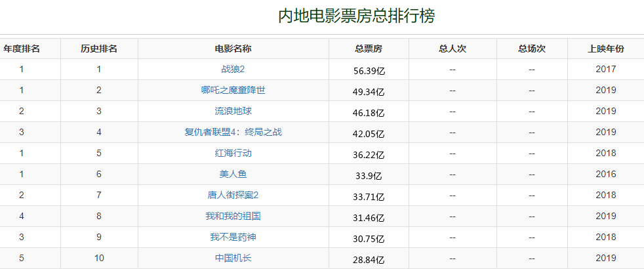The width and height of the screenshot is (644, 269).
Task: Select the box office value 30.75亿
Action: tap(369, 239)
